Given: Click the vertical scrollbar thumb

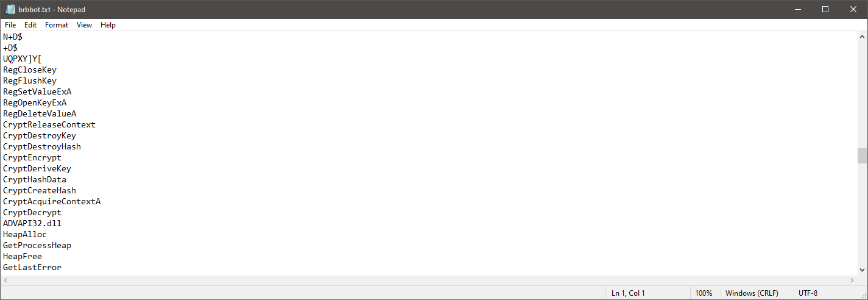Looking at the screenshot, I should (863, 155).
